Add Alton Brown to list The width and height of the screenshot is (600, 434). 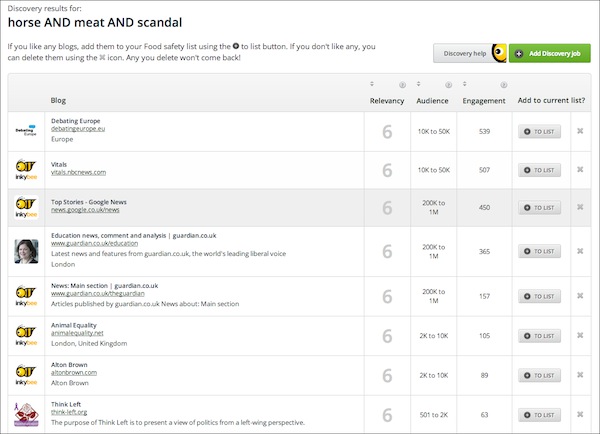(x=540, y=375)
